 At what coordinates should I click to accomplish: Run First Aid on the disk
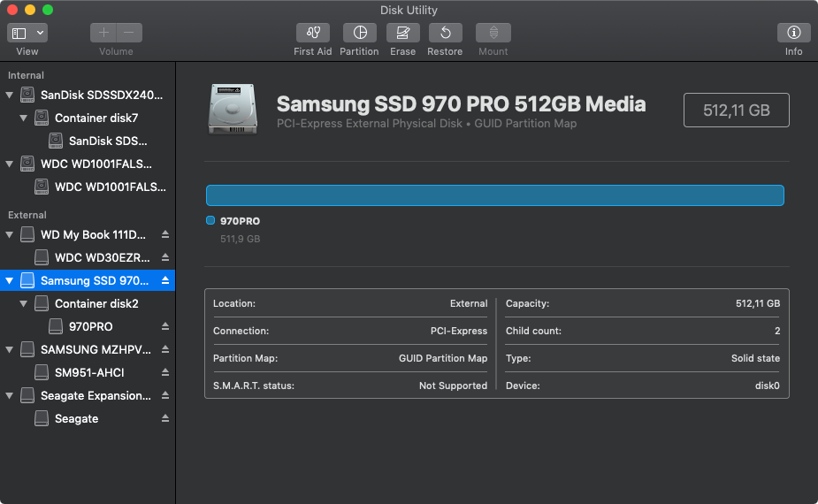click(312, 33)
